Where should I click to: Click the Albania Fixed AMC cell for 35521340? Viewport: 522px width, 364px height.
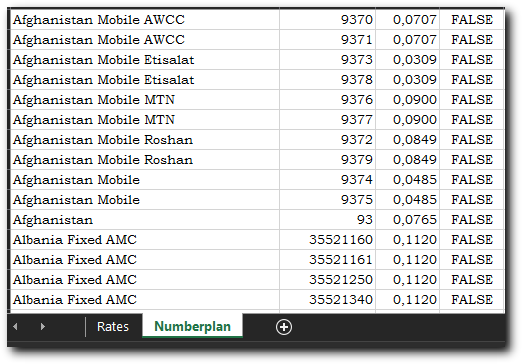click(145, 300)
